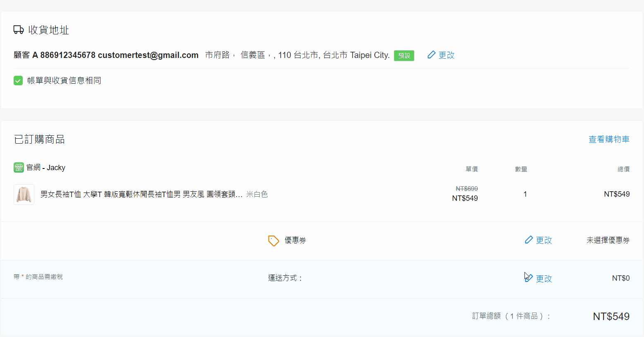Viewport: 644px width, 337px height.
Task: Uncheck 帳單與收貨信息相同 checkbox
Action: coord(18,80)
